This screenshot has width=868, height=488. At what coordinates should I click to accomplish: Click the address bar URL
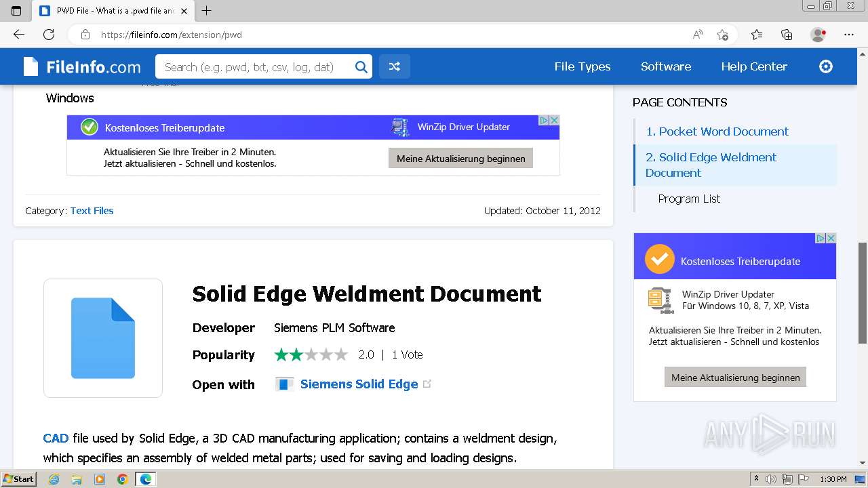pos(172,35)
